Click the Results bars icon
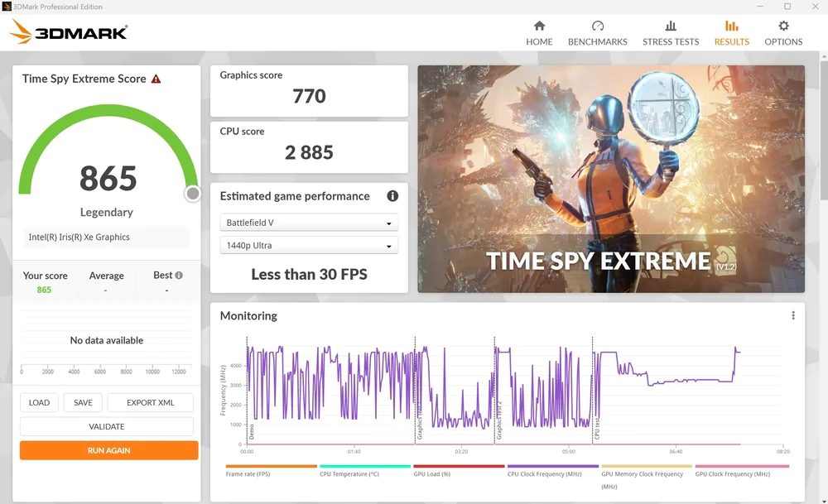 (x=732, y=26)
